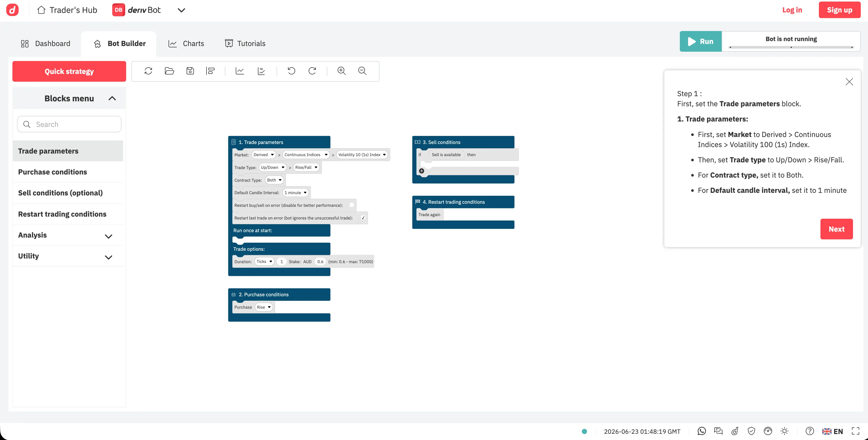This screenshot has width=868, height=440.
Task: Click the zoom out magnifier icon
Action: (x=362, y=71)
